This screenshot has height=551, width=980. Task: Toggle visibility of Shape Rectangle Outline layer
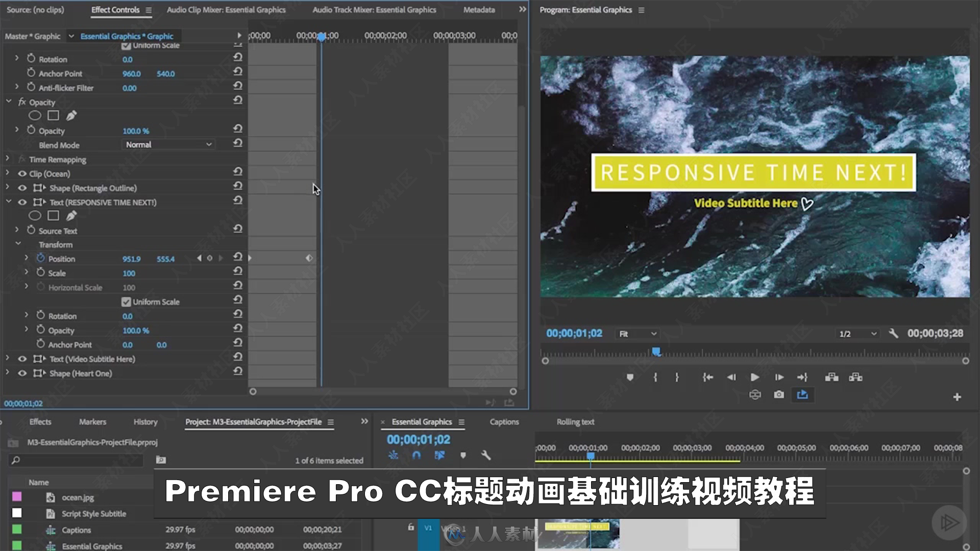[x=22, y=188]
